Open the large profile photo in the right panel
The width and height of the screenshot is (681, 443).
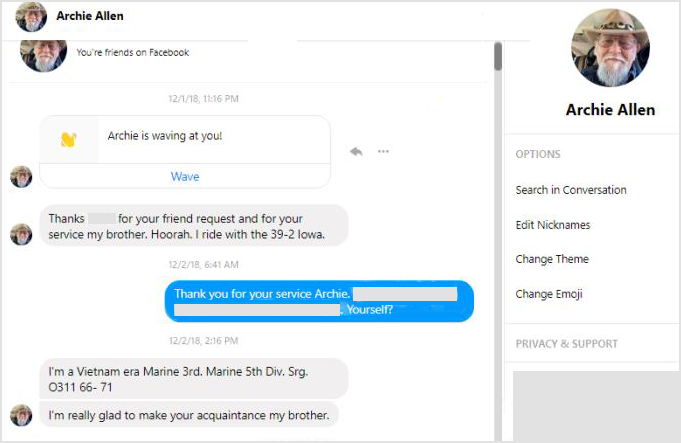tap(610, 48)
